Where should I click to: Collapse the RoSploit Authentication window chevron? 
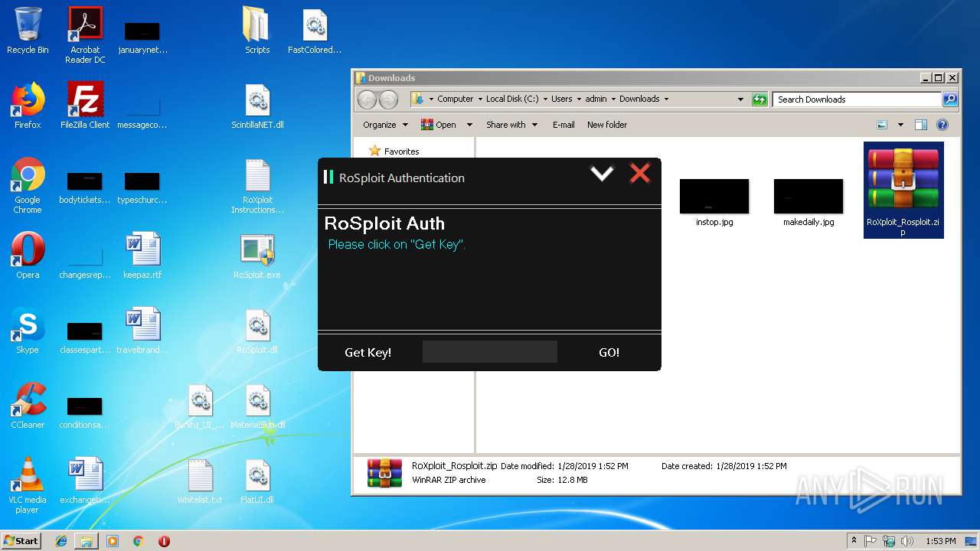click(x=602, y=174)
